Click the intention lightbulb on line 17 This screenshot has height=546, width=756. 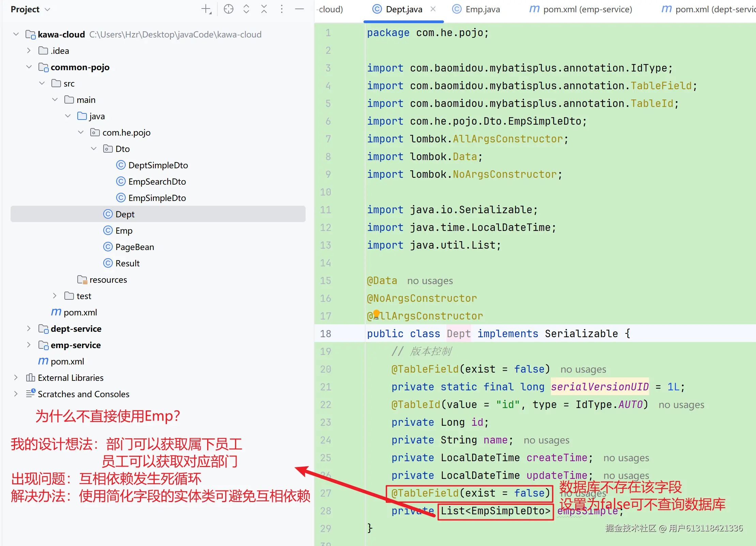pos(376,313)
